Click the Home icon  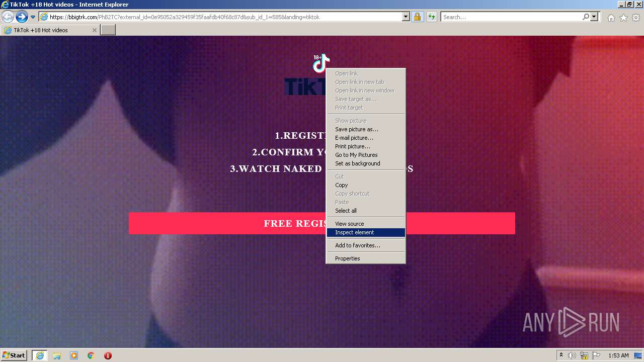(611, 18)
